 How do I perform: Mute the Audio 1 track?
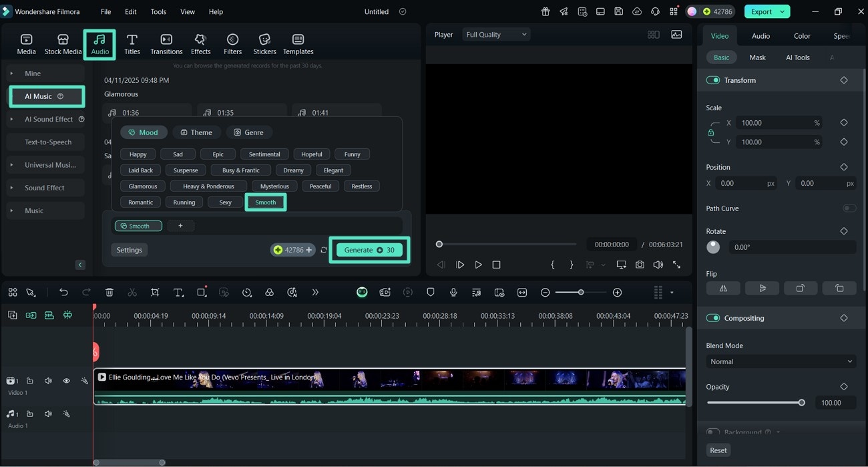(48, 414)
